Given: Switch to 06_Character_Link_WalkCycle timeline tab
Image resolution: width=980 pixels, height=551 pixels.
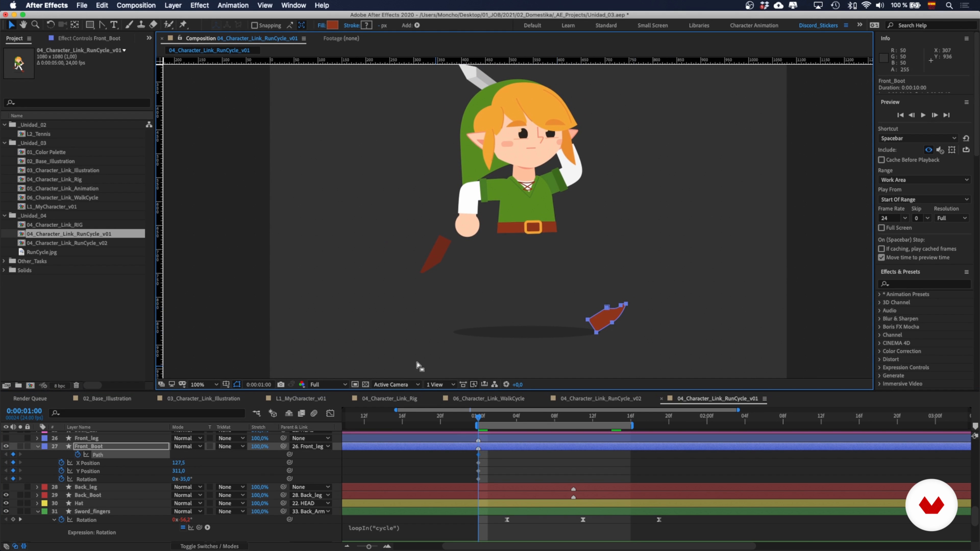Looking at the screenshot, I should coord(488,398).
